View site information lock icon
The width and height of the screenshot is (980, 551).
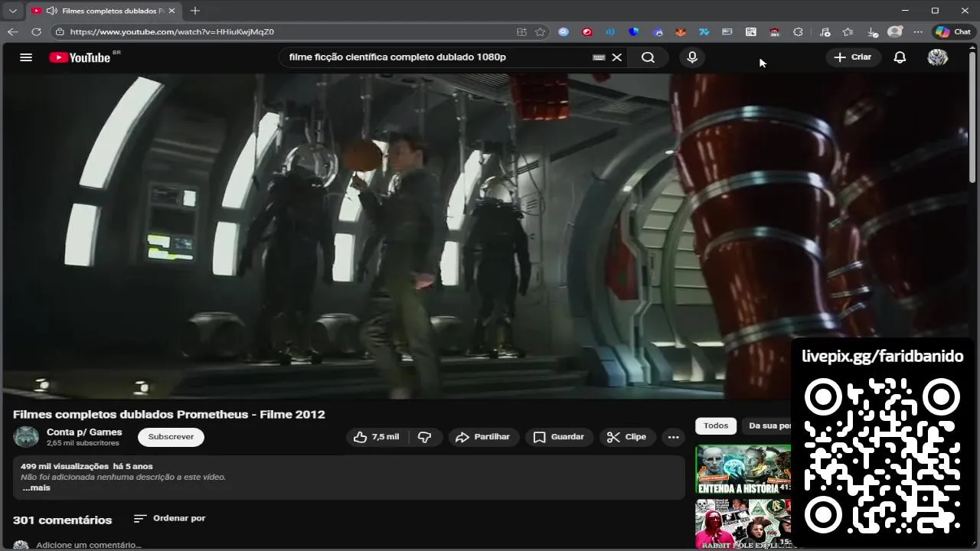coord(60,31)
